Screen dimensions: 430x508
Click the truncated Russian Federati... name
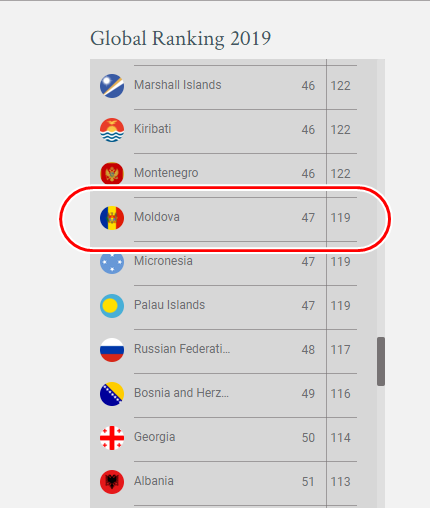coord(182,349)
